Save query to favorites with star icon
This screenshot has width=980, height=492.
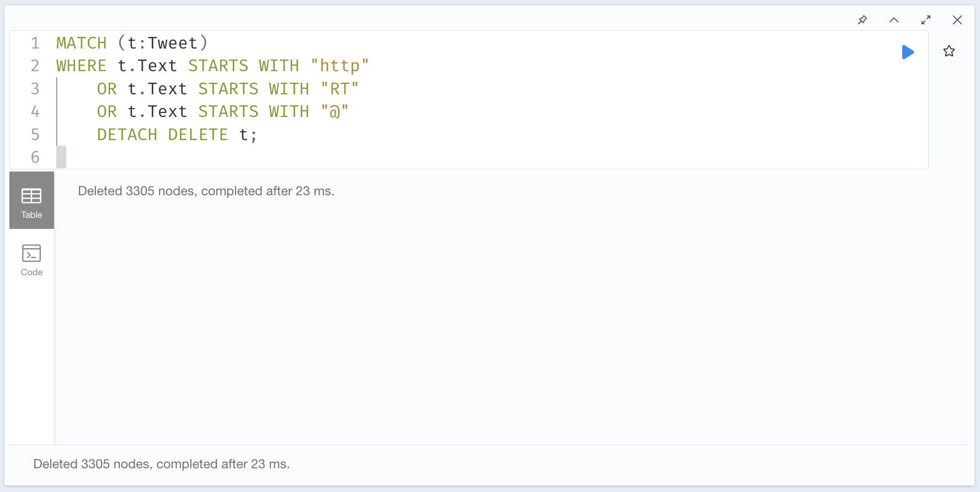(x=949, y=51)
